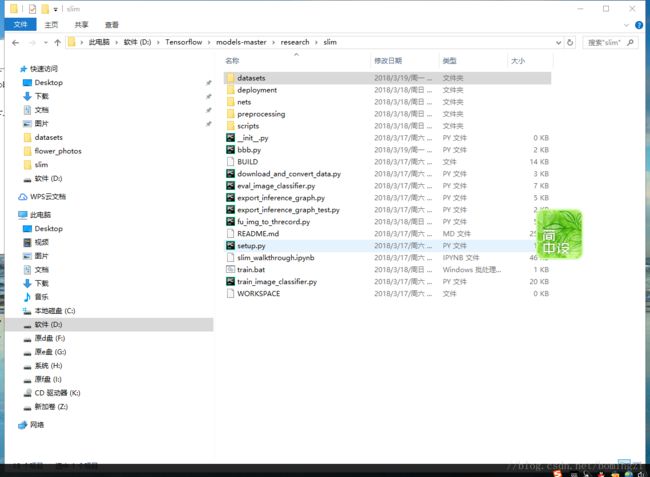Select slim folder in navigation pane
Image resolution: width=650 pixels, height=477 pixels.
pos(41,165)
